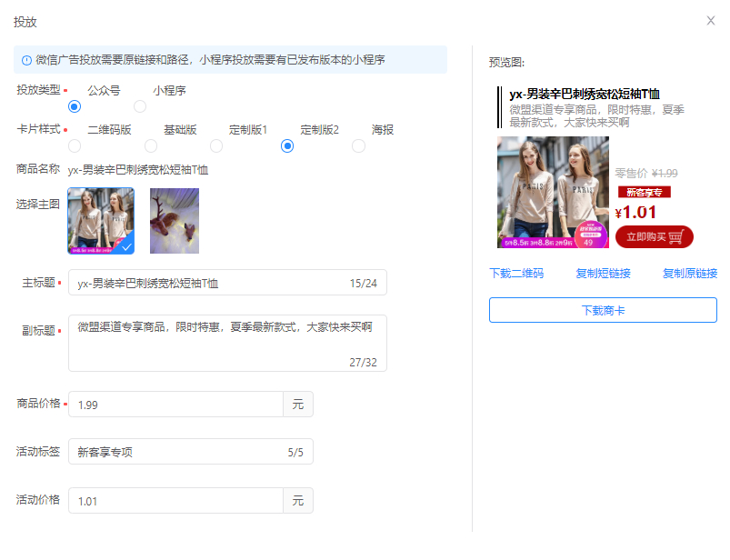Click the ¥1.01 price in preview
Screen dimensions: 730x560
pyautogui.click(x=635, y=212)
